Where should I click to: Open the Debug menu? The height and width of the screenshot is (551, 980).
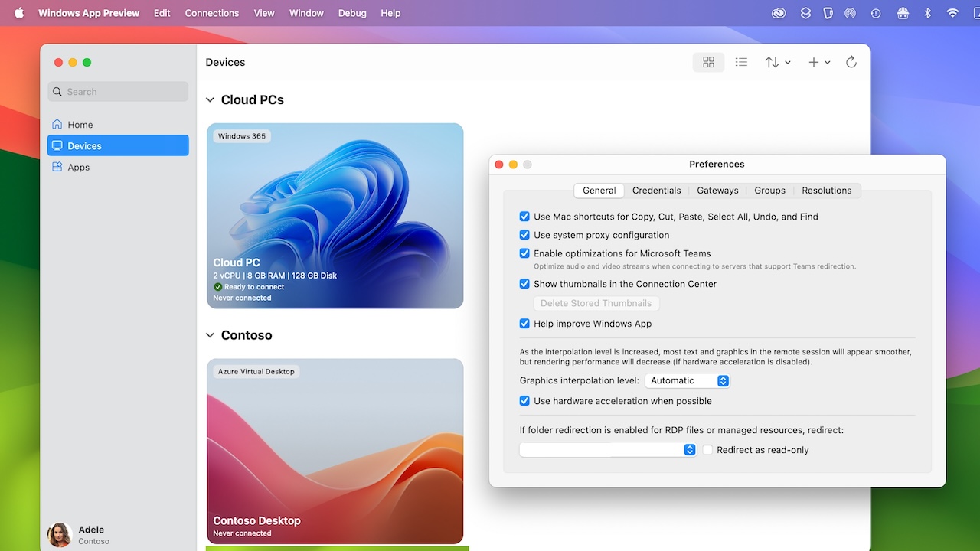pyautogui.click(x=352, y=13)
